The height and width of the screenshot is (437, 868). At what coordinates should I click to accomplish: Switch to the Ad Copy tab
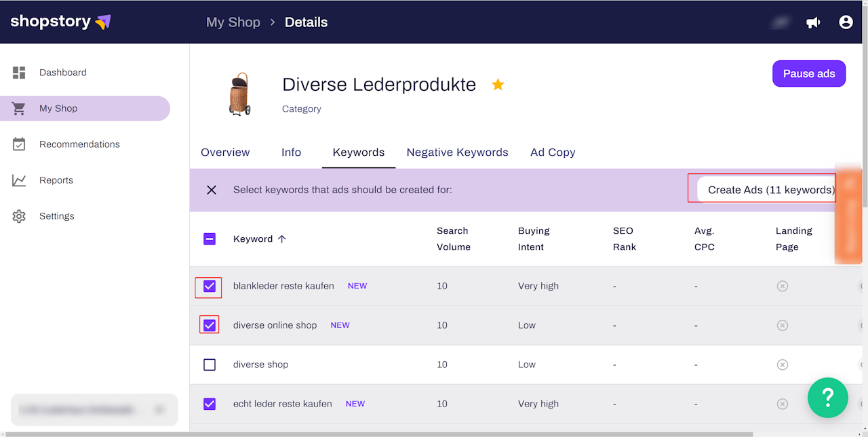(553, 152)
